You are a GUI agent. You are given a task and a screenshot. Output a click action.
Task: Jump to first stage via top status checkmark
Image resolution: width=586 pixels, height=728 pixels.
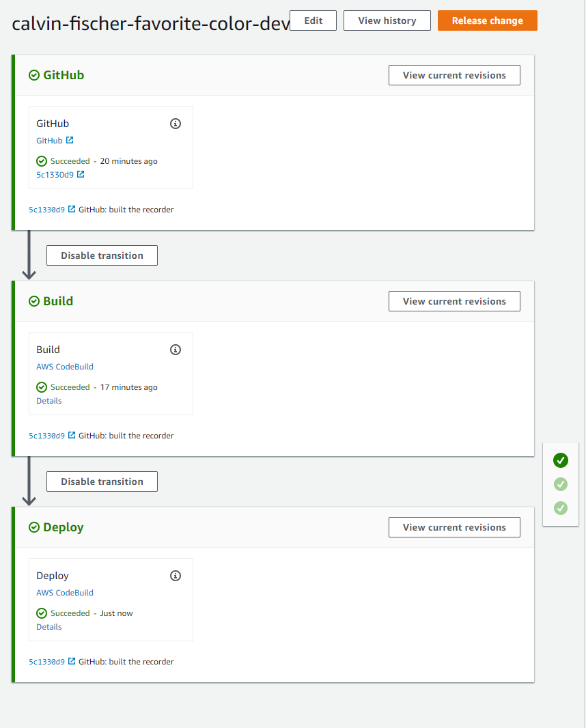click(x=561, y=460)
